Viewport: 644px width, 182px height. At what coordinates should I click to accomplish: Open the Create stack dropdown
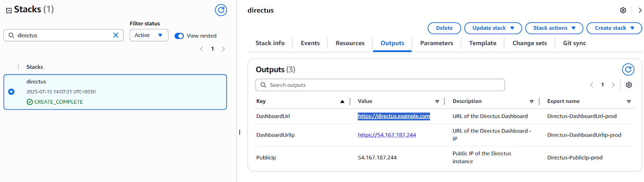pos(614,28)
